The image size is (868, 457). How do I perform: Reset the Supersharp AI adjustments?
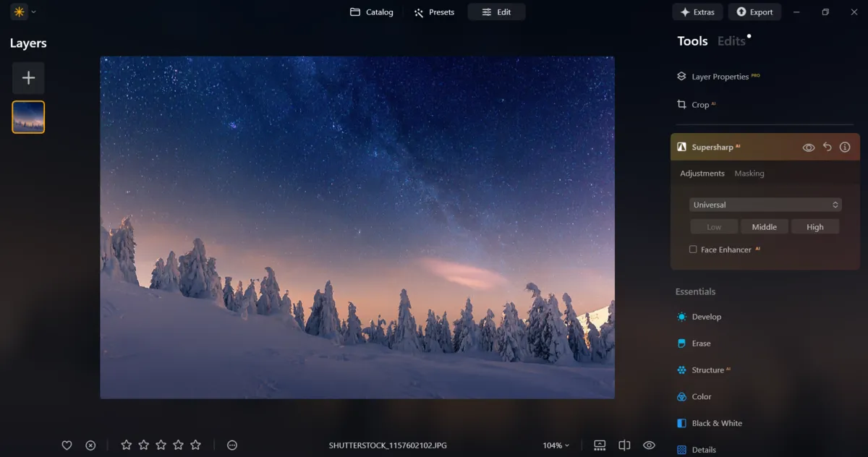[827, 147]
